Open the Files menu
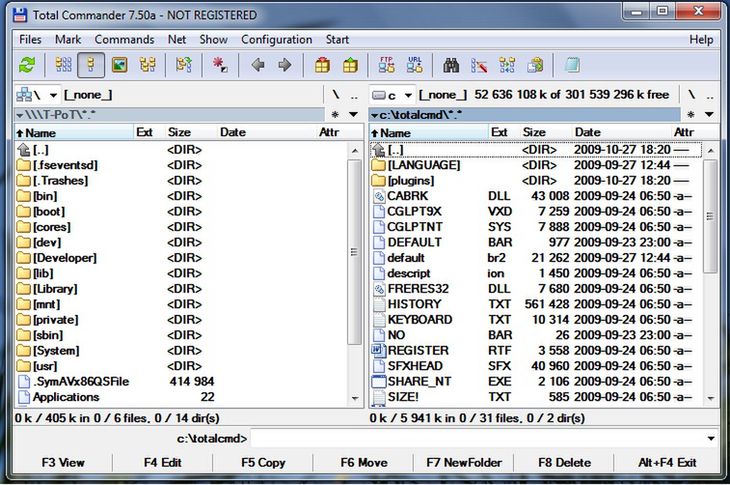This screenshot has width=730, height=485. pyautogui.click(x=30, y=40)
